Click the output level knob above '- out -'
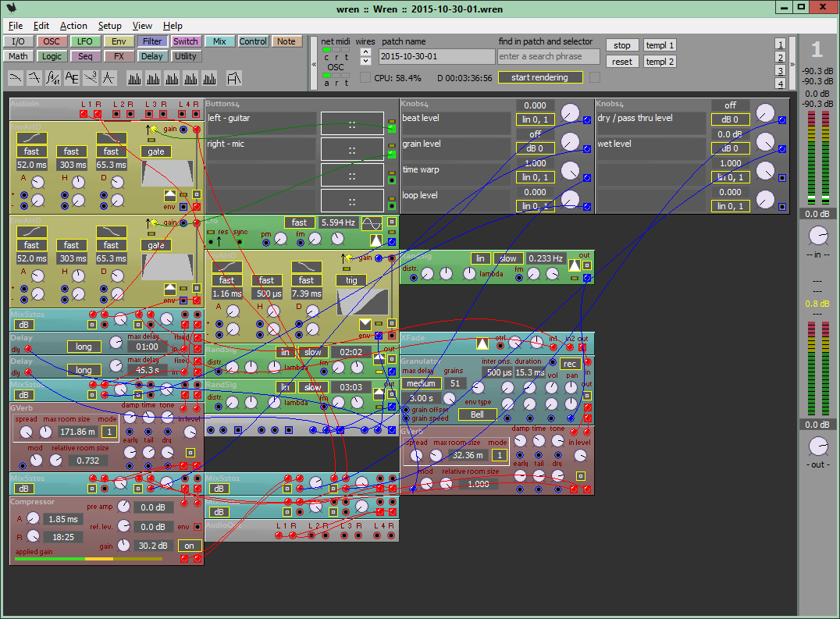The width and height of the screenshot is (840, 619). pyautogui.click(x=818, y=446)
